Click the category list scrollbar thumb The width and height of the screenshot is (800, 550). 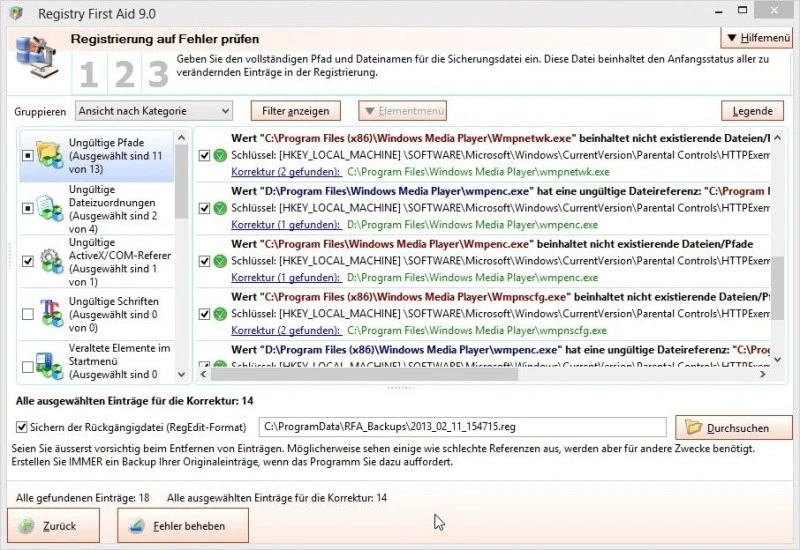(181, 182)
